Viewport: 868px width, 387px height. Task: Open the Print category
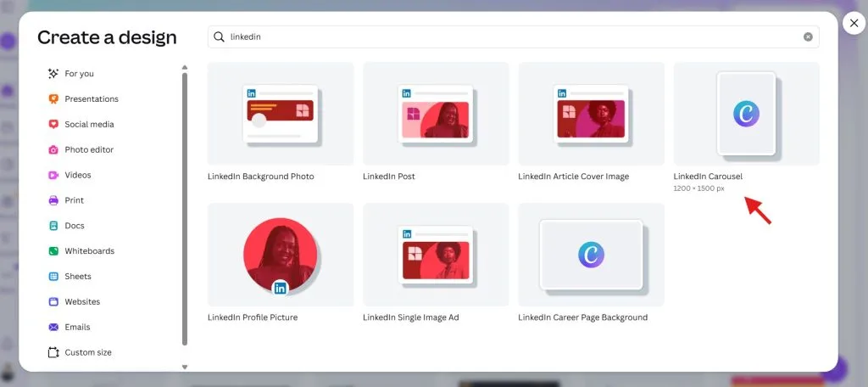point(75,200)
